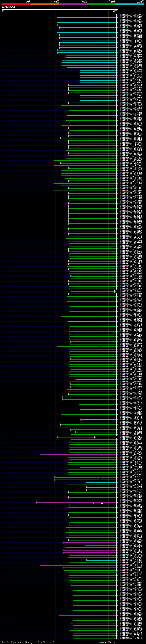The height and width of the screenshot is (644, 146).
Task: Click the UniRef100_A2Q2V9 label
Action: (131, 40)
